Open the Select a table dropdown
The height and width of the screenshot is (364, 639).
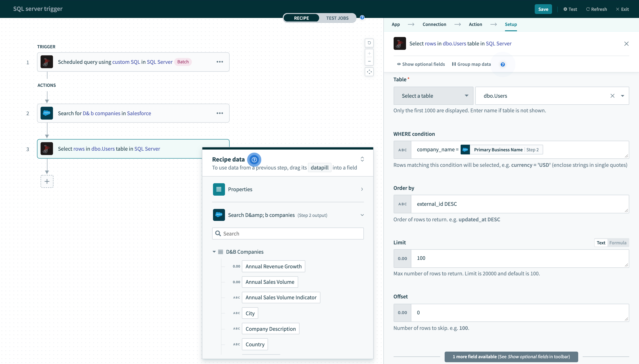(x=433, y=96)
